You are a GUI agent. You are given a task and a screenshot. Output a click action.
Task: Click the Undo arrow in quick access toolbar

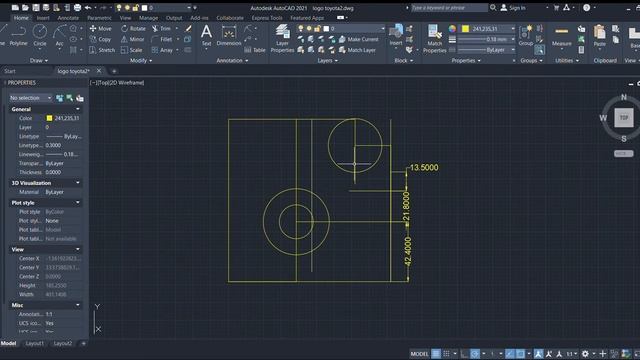[x=88, y=7]
